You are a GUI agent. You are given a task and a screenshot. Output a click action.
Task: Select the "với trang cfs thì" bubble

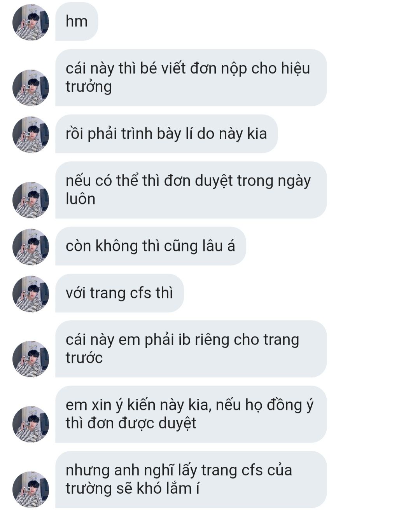[x=119, y=293]
